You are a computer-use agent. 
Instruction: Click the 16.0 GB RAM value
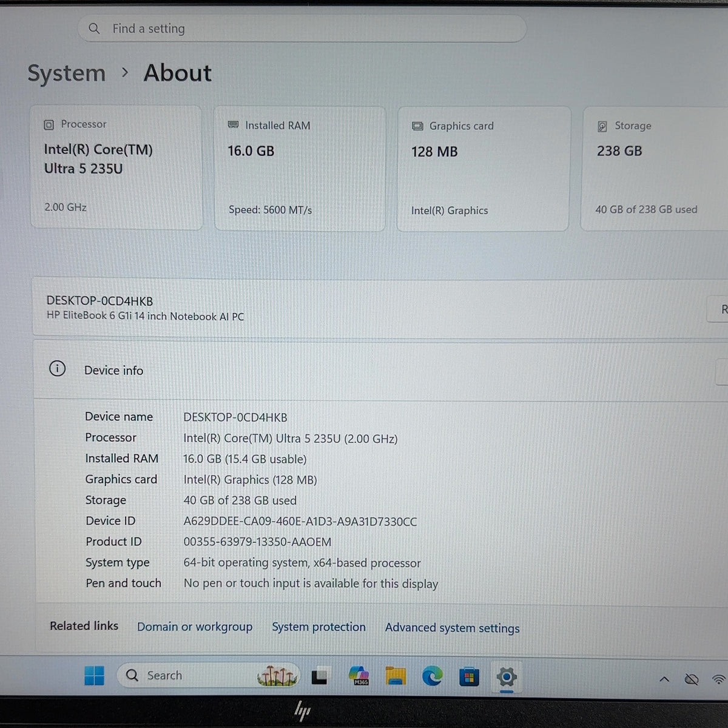coord(251,151)
